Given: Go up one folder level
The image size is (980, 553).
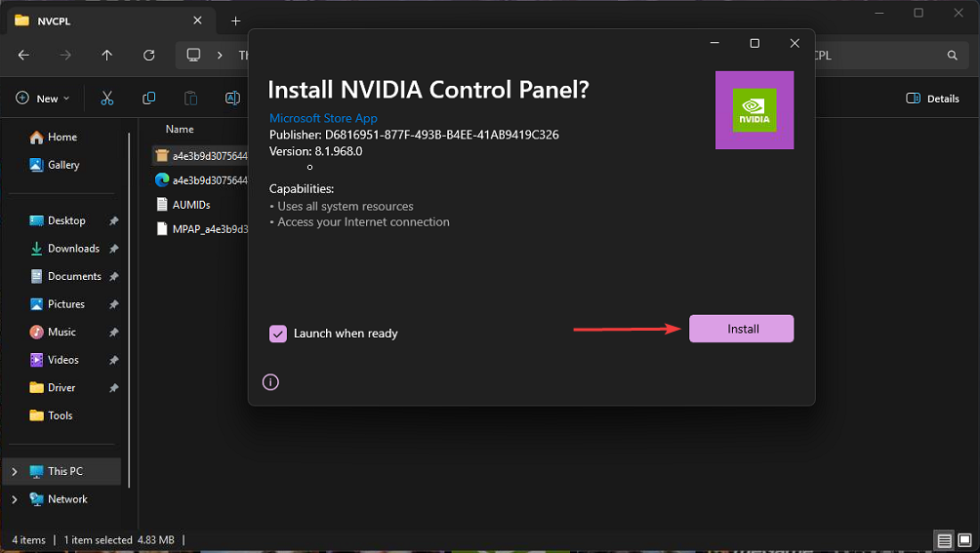Looking at the screenshot, I should (107, 56).
